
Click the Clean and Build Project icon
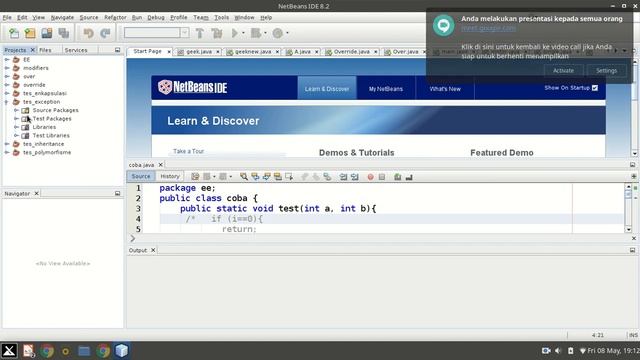[x=217, y=33]
